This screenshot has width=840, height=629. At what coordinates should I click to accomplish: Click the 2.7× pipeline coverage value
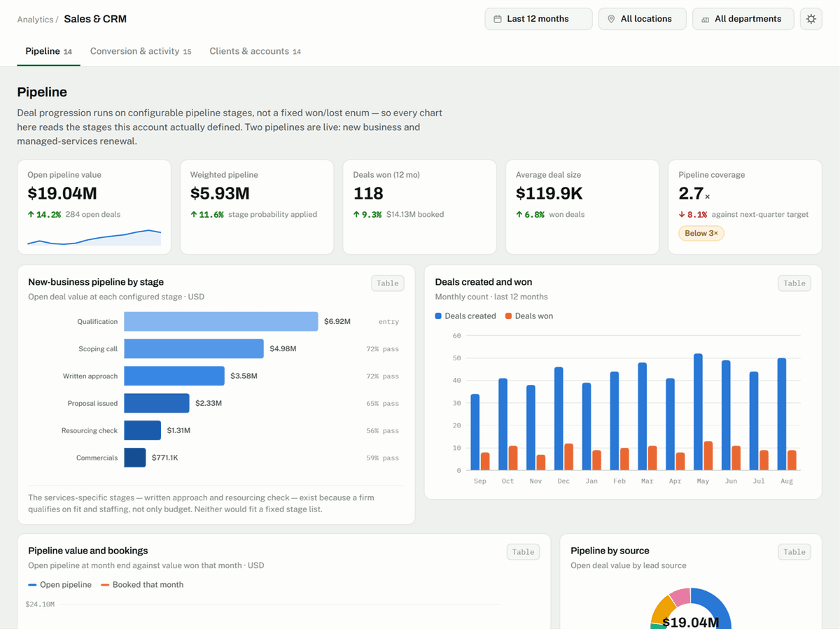[x=694, y=193]
